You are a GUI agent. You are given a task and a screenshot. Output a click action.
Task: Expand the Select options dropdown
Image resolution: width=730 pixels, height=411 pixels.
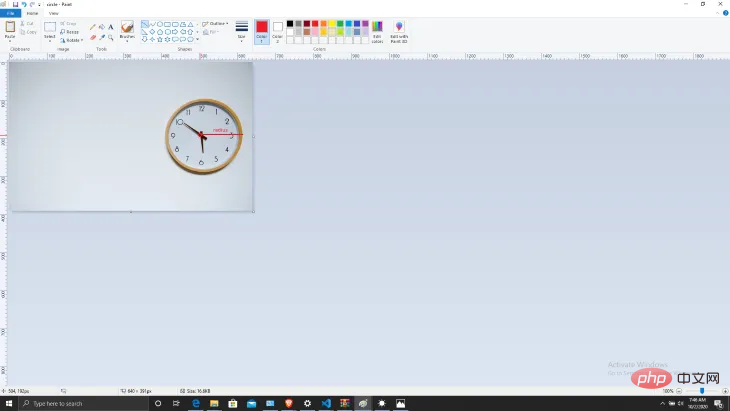50,39
